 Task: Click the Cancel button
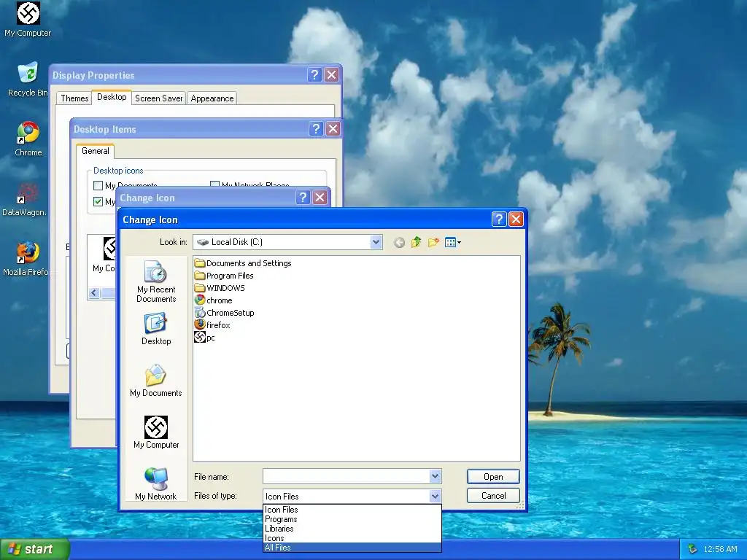coord(493,496)
